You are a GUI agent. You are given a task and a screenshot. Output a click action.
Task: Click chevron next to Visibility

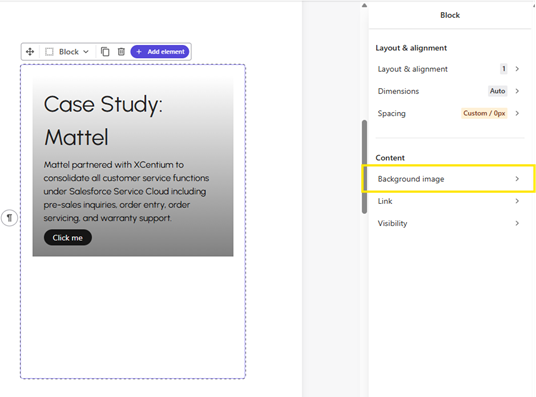(517, 223)
